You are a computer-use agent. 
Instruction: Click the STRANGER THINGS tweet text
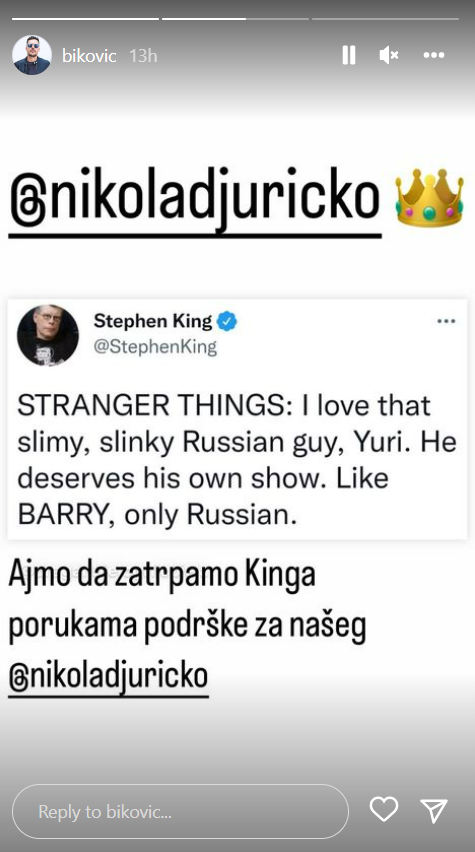(237, 460)
